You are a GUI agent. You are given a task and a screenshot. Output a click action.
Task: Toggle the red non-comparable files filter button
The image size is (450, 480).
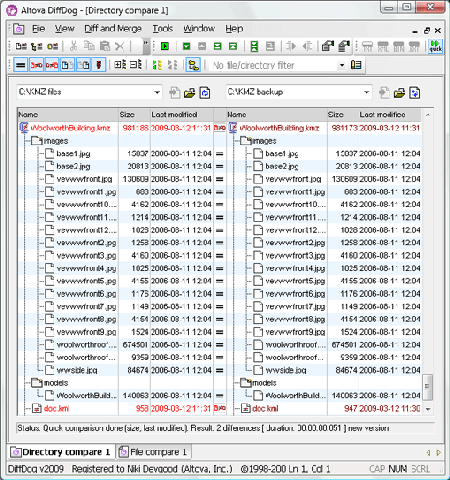(x=99, y=65)
